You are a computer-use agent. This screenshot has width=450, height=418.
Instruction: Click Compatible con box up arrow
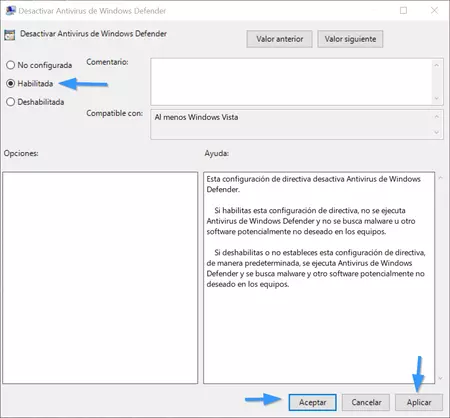pyautogui.click(x=437, y=117)
